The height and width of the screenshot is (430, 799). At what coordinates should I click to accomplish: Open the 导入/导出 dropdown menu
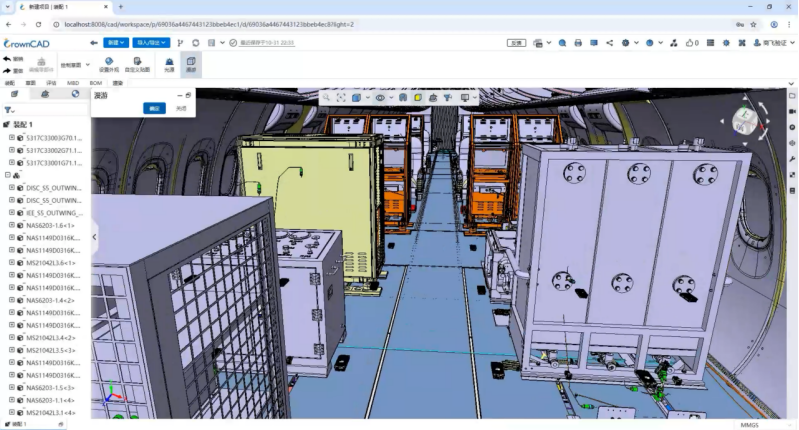(150, 43)
